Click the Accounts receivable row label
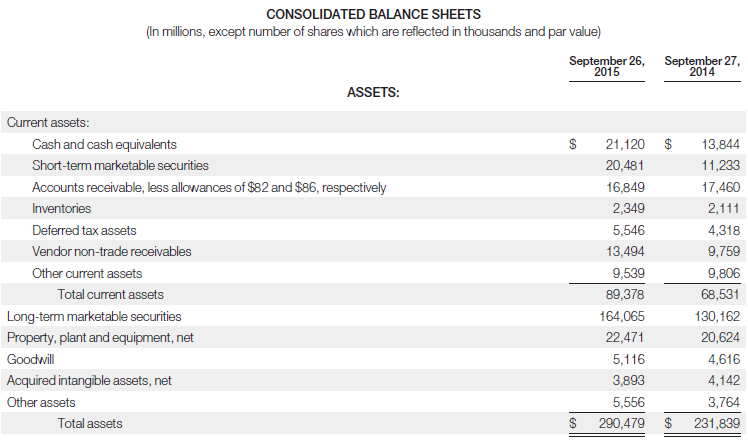Screen dimensions: 748x444 209,187
